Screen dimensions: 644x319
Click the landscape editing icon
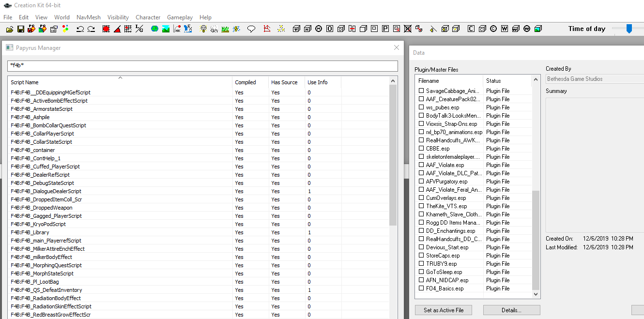pos(166,29)
